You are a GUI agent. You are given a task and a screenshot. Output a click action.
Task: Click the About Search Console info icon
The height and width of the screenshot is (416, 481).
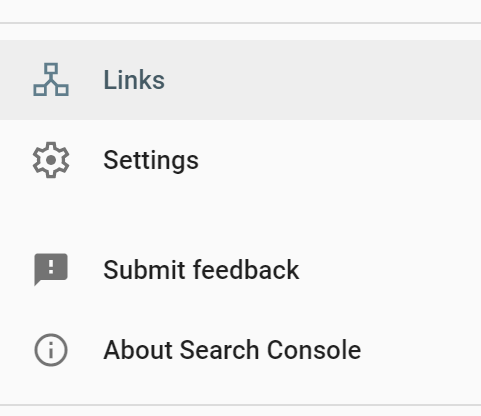51,350
